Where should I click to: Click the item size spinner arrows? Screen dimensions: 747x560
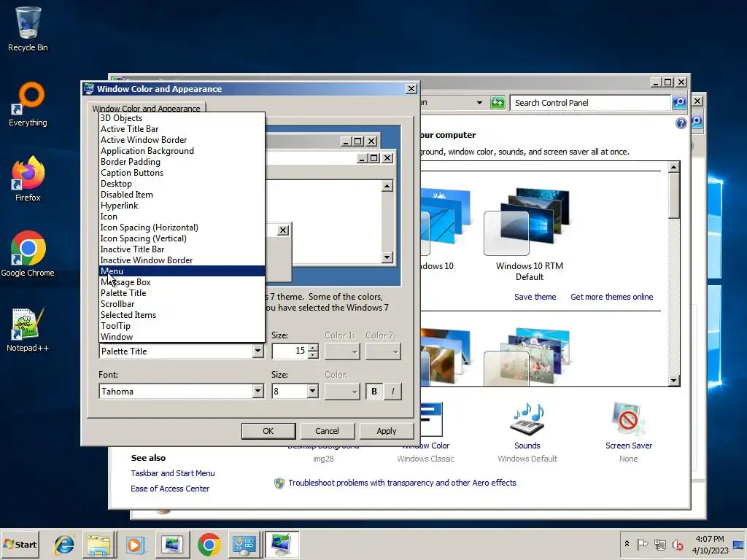(313, 351)
